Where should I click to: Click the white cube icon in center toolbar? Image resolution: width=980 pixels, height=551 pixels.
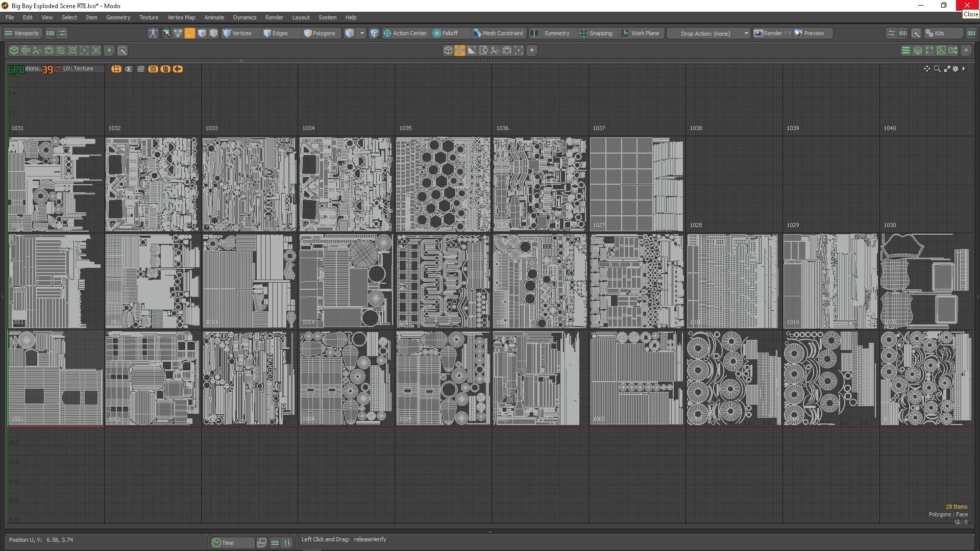[448, 51]
